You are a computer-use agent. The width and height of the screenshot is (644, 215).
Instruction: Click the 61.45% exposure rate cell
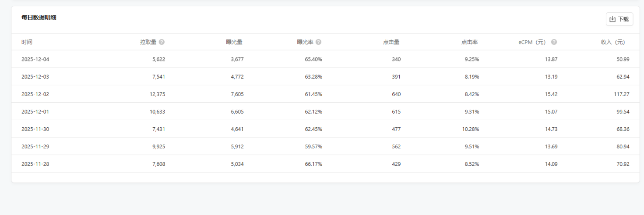313,94
